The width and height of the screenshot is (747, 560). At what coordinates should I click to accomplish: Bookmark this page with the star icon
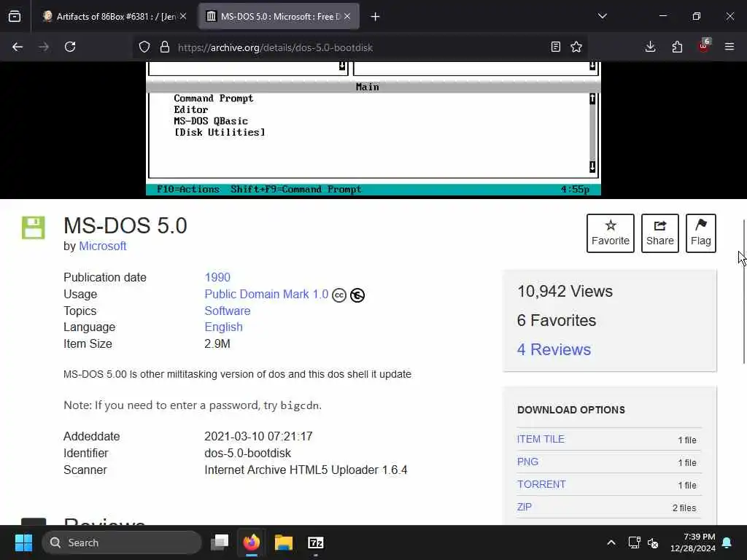(x=576, y=47)
